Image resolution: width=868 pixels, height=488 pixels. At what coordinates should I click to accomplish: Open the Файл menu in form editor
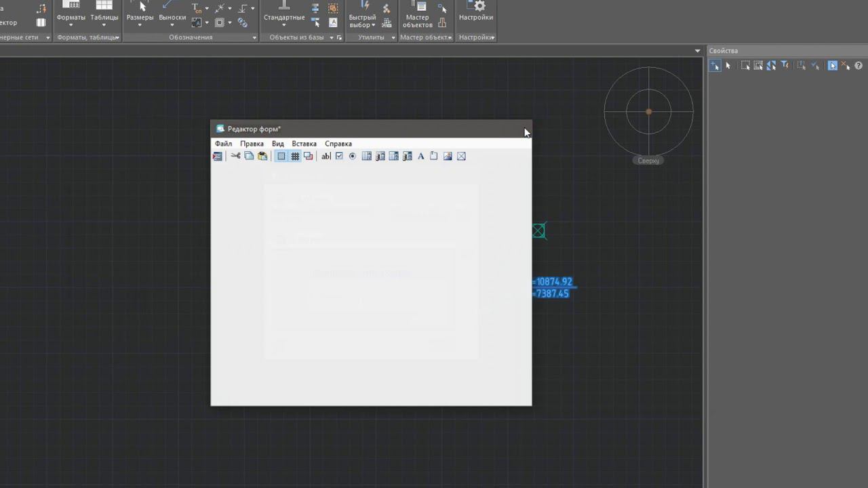(223, 144)
